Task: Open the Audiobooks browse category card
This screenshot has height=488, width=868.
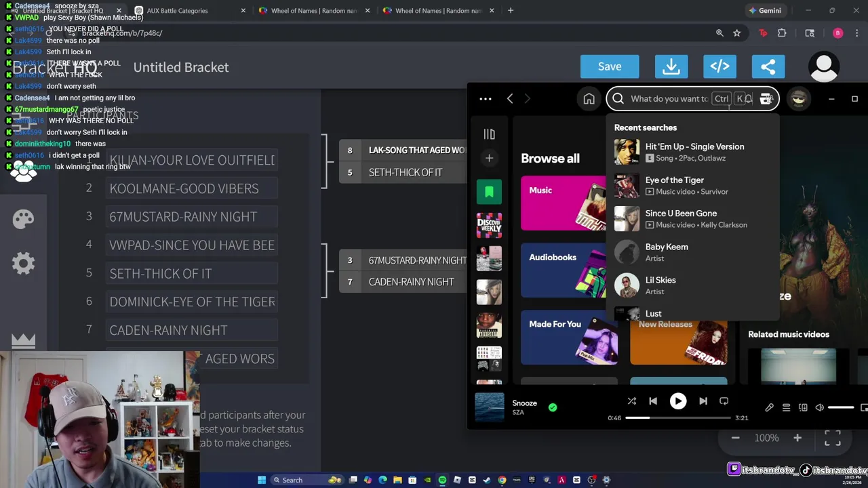Action: click(x=563, y=270)
